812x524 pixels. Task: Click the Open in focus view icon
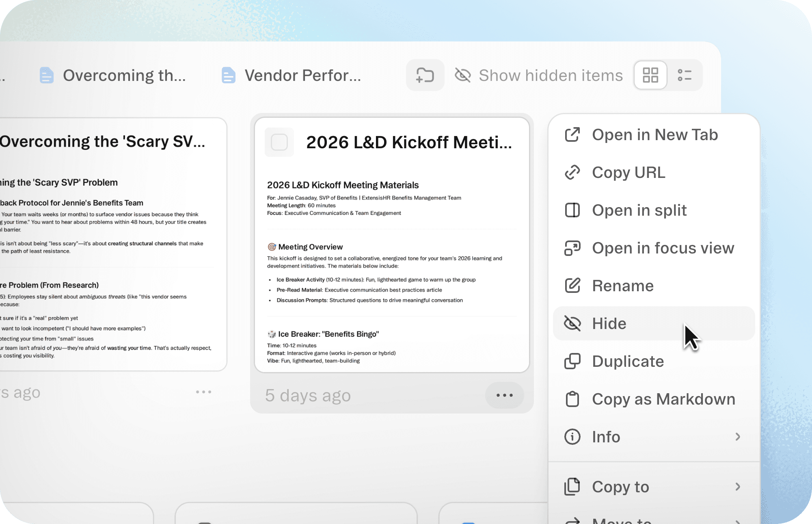click(x=572, y=248)
